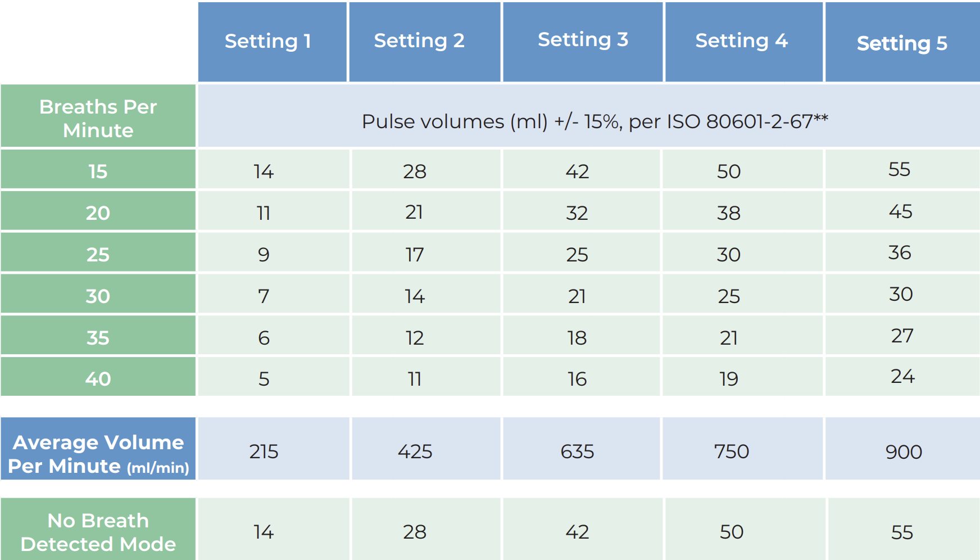The height and width of the screenshot is (560, 980).
Task: Select average volume value 900
Action: click(903, 451)
